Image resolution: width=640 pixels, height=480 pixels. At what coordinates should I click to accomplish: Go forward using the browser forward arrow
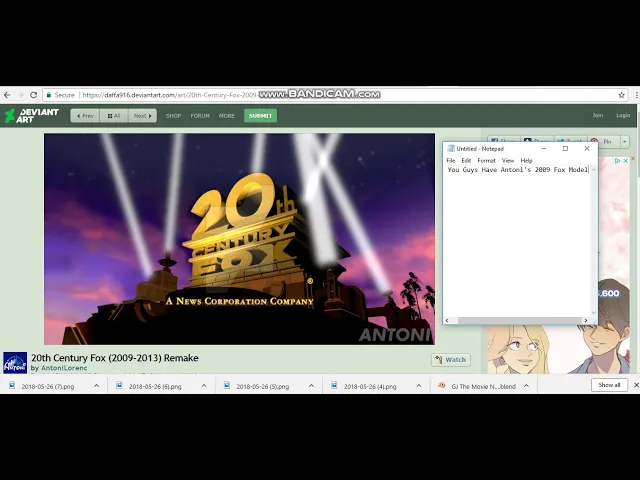click(x=20, y=95)
